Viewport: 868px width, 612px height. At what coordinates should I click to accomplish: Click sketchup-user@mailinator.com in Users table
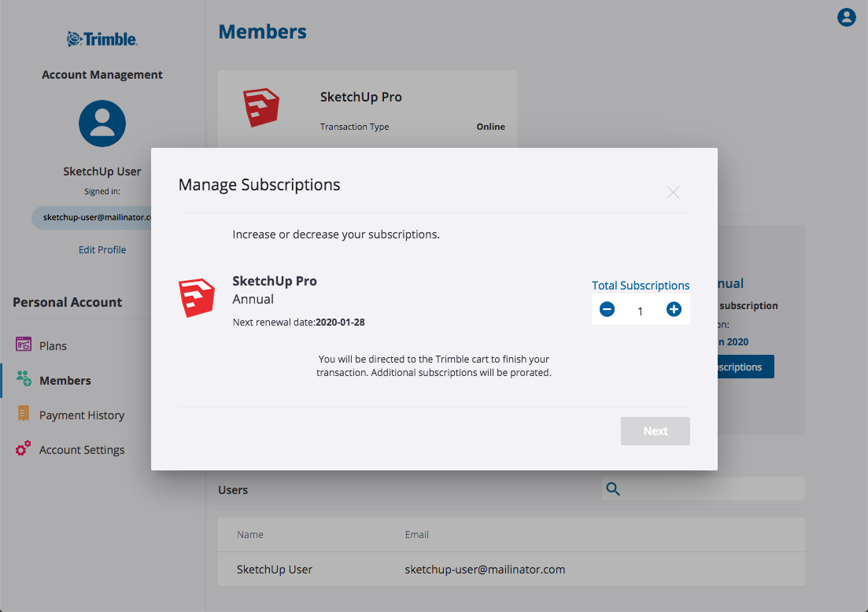click(485, 570)
